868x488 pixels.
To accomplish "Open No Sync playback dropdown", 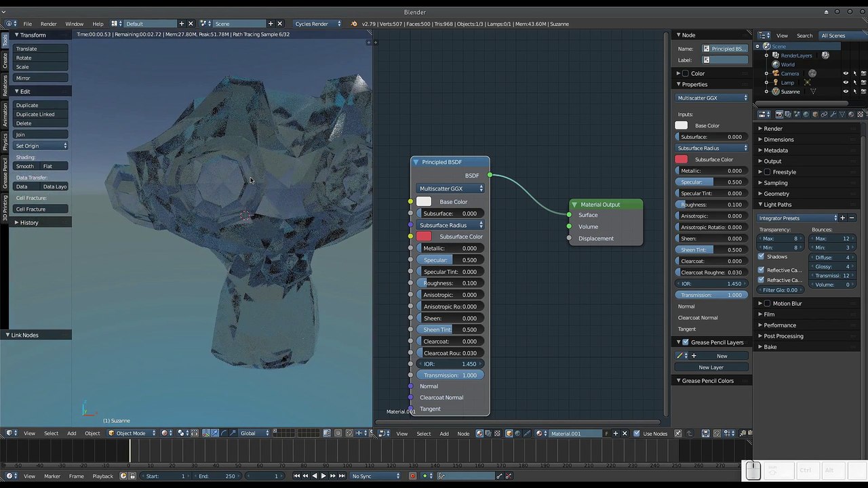I will 374,476.
